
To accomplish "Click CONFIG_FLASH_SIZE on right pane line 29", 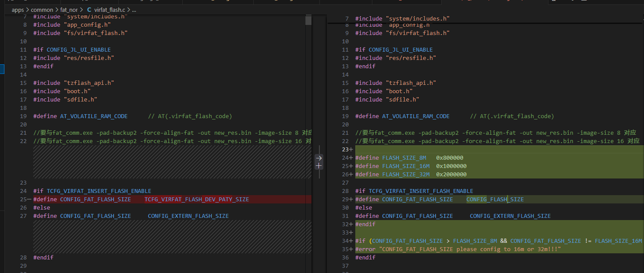I will point(495,199).
